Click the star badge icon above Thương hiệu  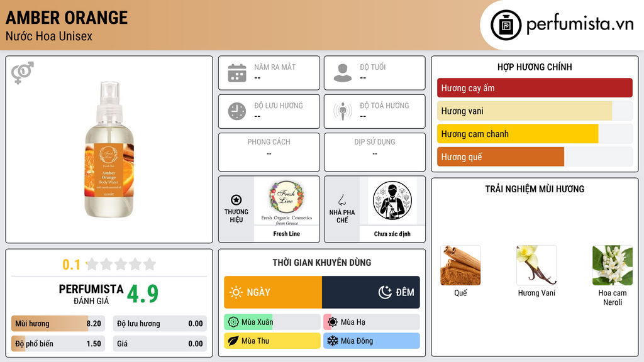236,200
